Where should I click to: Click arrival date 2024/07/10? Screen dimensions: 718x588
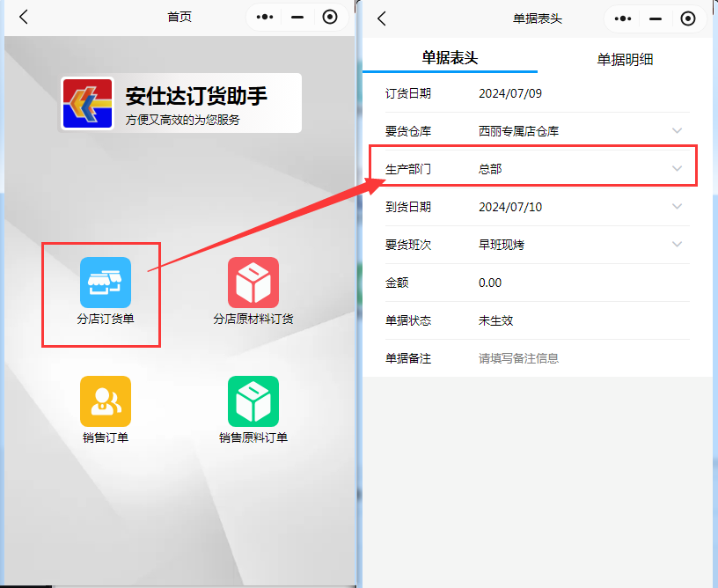pos(510,207)
